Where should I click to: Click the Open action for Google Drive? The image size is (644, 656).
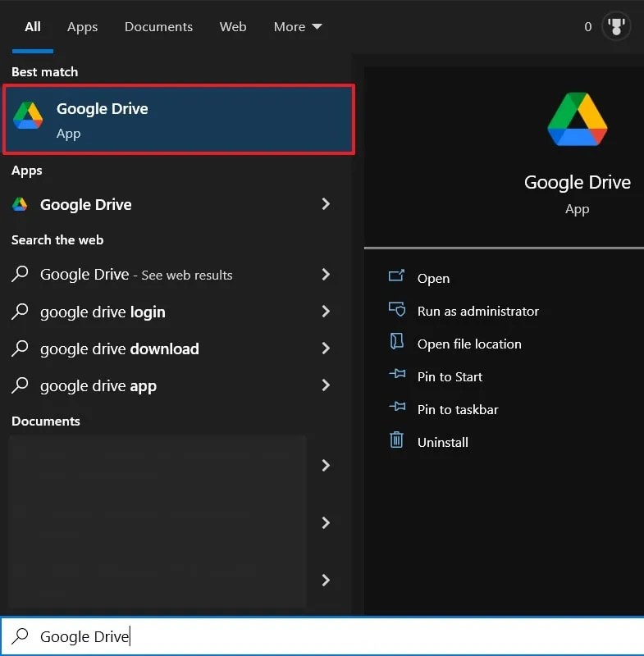[x=433, y=278]
